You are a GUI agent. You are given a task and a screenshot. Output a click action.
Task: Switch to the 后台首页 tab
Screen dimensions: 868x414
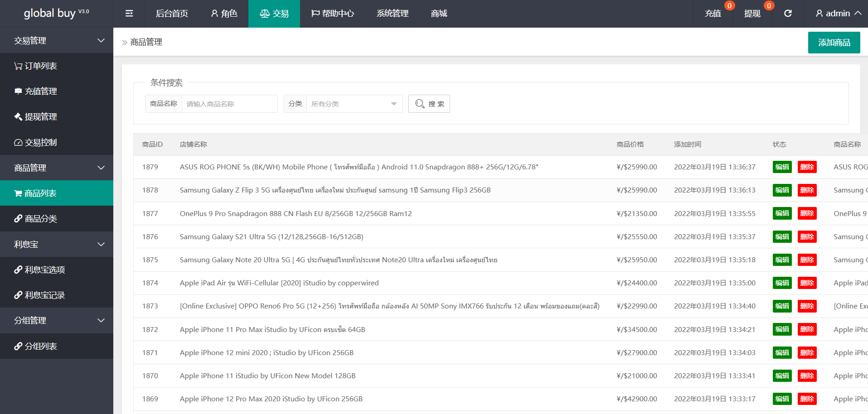[x=172, y=14]
